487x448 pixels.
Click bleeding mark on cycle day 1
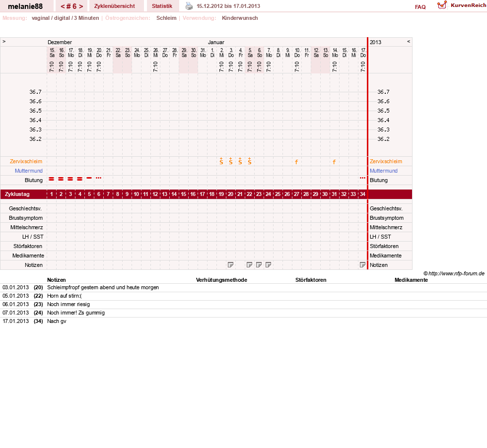tap(52, 179)
